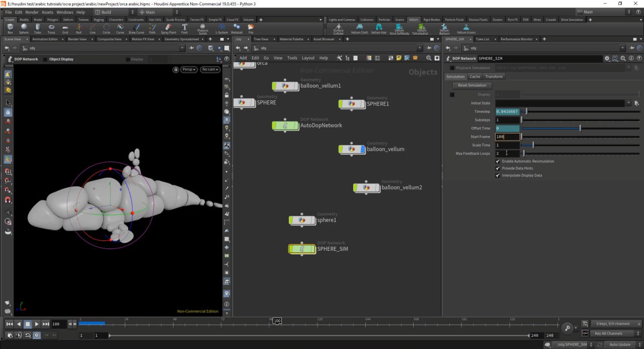644x349 pixels.
Task: Adjust the Scale Time slider
Action: (580, 145)
